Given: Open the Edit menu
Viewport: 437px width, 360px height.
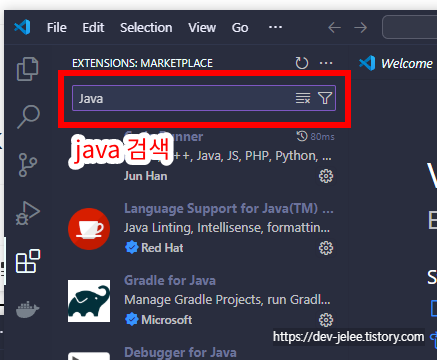Looking at the screenshot, I should point(93,28).
